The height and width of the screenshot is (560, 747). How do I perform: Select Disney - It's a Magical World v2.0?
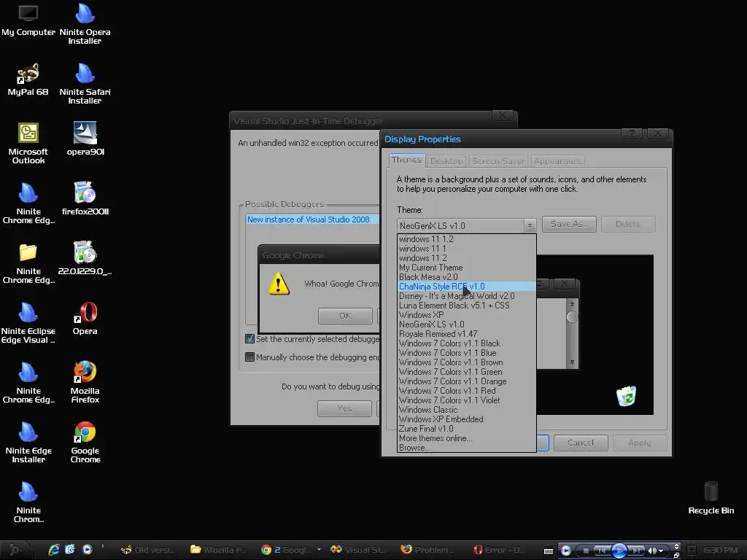tap(467, 296)
